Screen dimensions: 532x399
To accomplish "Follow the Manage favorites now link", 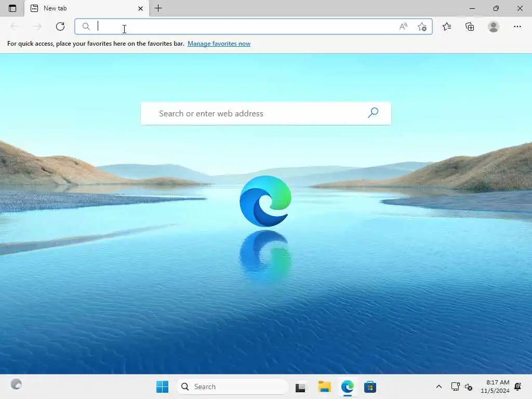I will click(219, 44).
